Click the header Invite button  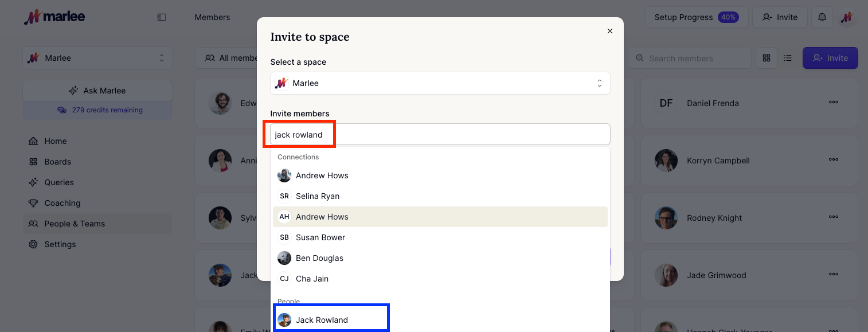(780, 17)
